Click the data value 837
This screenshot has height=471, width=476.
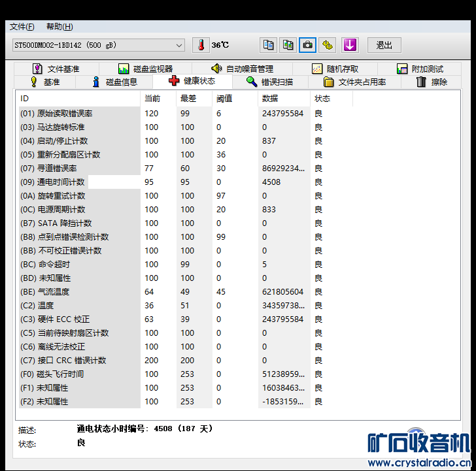pos(269,140)
